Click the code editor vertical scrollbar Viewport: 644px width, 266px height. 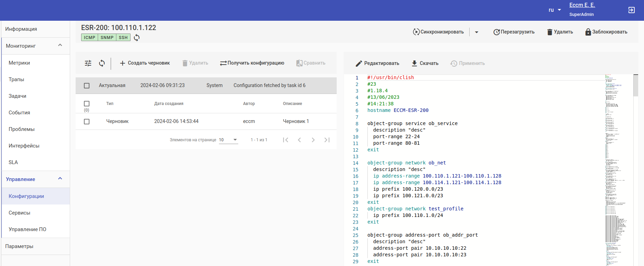point(636,86)
